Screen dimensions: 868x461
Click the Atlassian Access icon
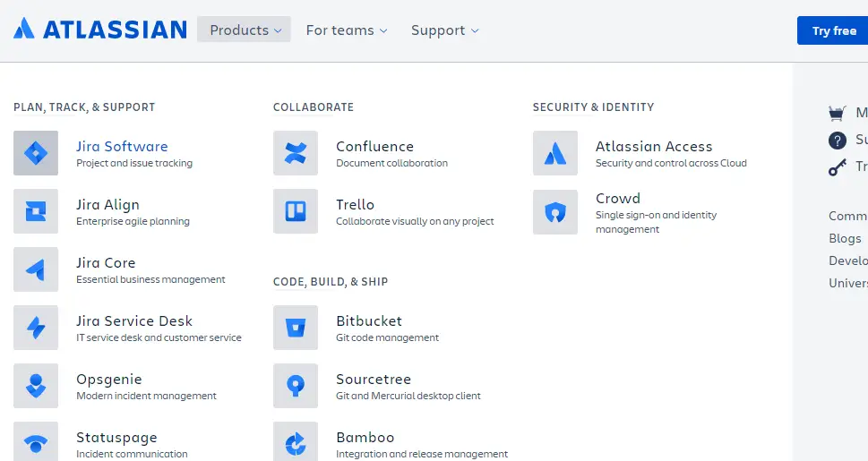[555, 153]
